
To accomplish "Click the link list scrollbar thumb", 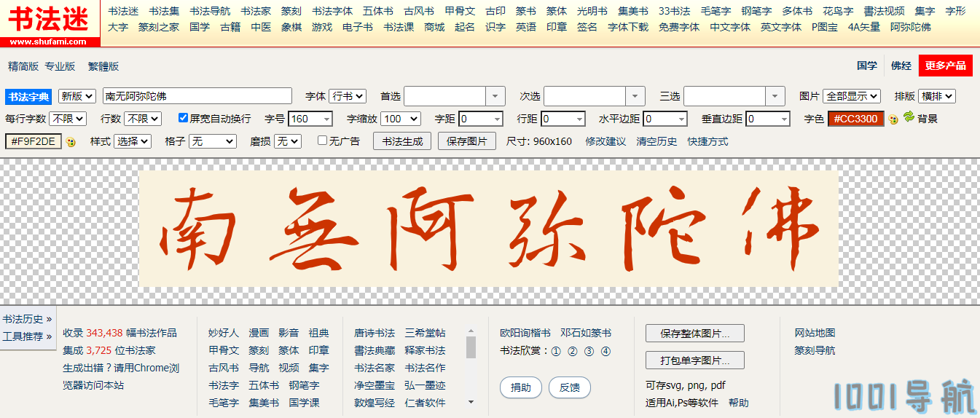I will [471, 347].
